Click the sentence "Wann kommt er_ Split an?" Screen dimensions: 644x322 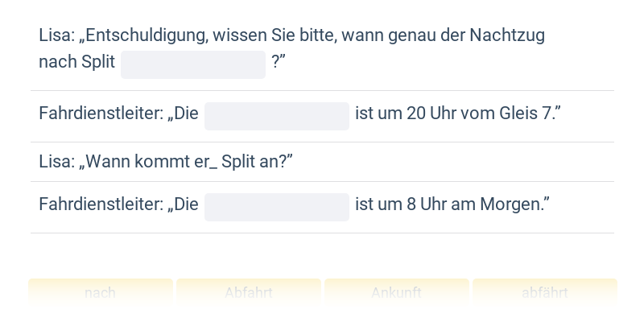[187, 162]
